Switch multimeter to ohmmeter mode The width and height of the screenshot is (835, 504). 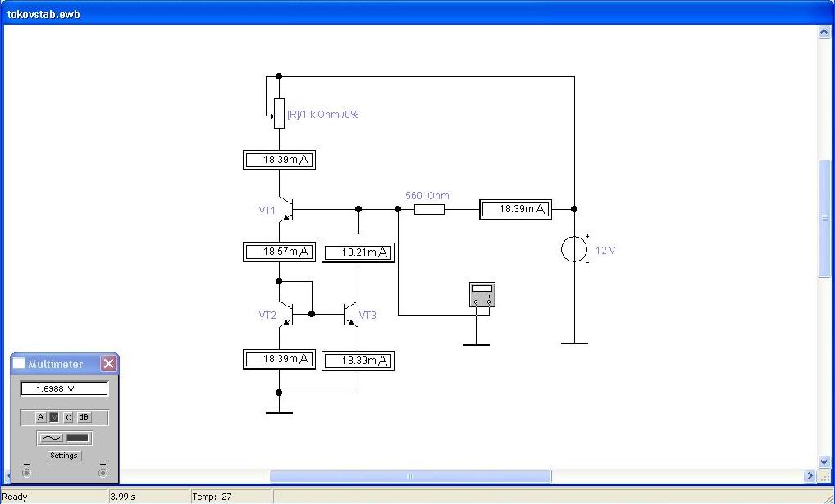click(69, 417)
